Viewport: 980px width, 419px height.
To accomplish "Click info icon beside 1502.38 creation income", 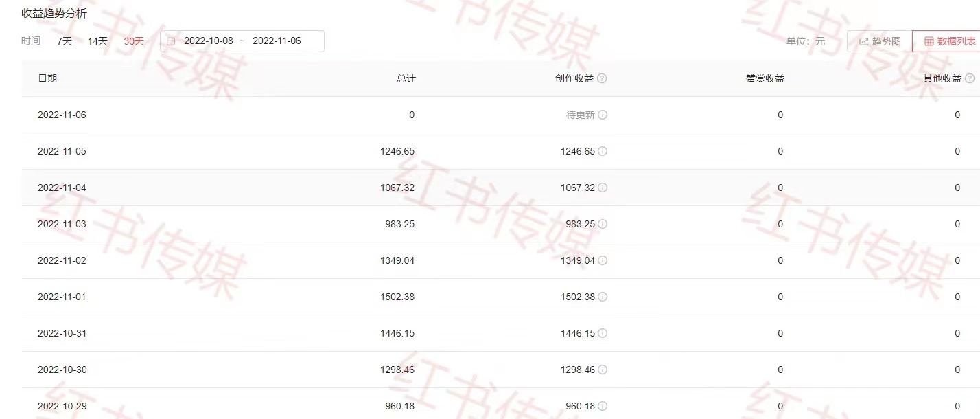I will click(x=603, y=297).
